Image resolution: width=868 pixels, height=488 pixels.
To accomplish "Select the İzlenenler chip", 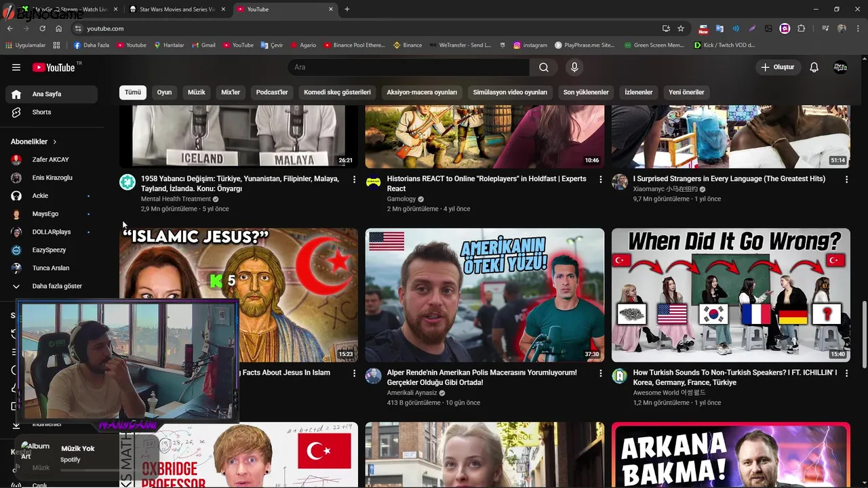I will 639,92.
